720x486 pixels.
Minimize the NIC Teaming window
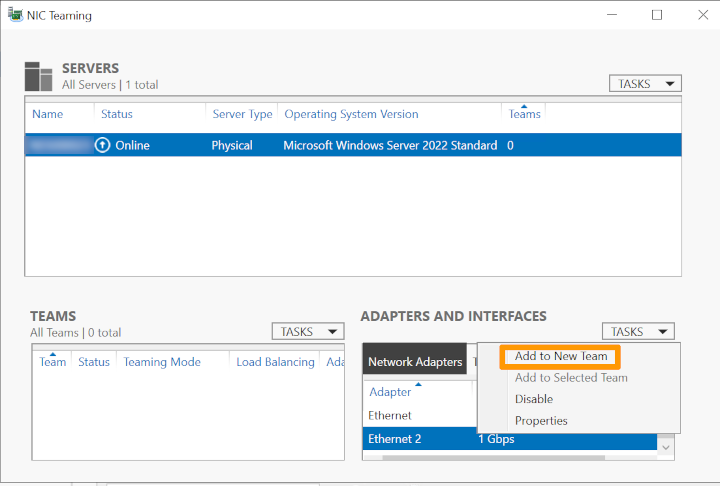point(610,15)
